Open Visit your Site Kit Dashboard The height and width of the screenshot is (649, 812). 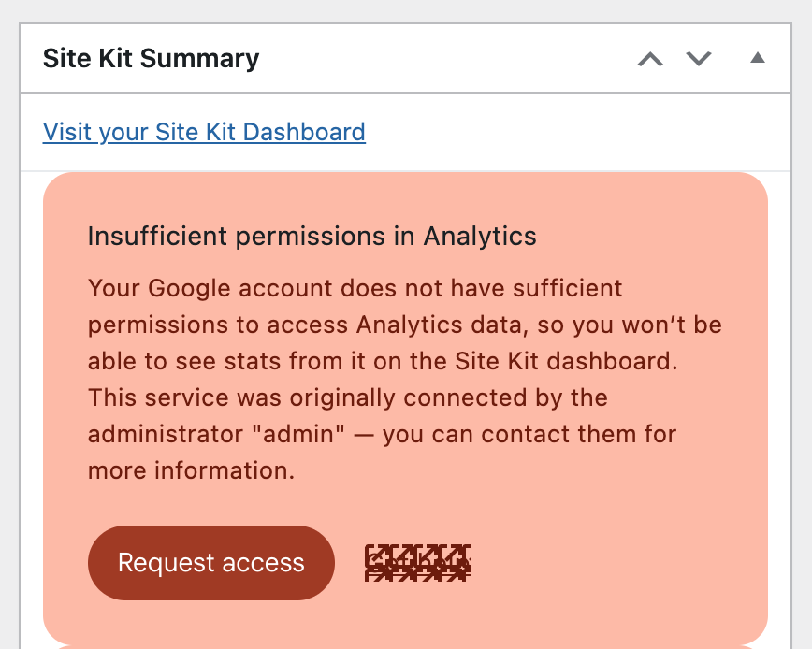point(204,132)
